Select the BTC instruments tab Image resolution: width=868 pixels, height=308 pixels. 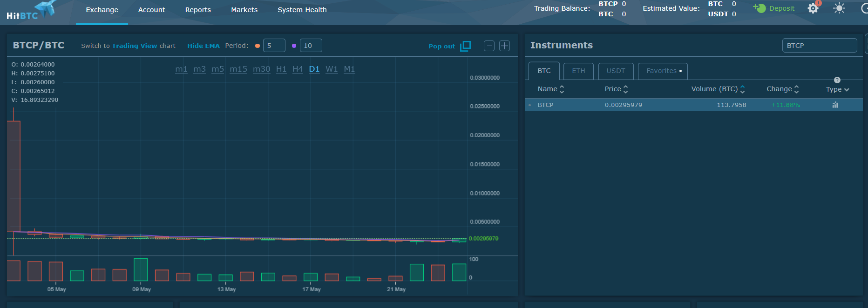[544, 71]
